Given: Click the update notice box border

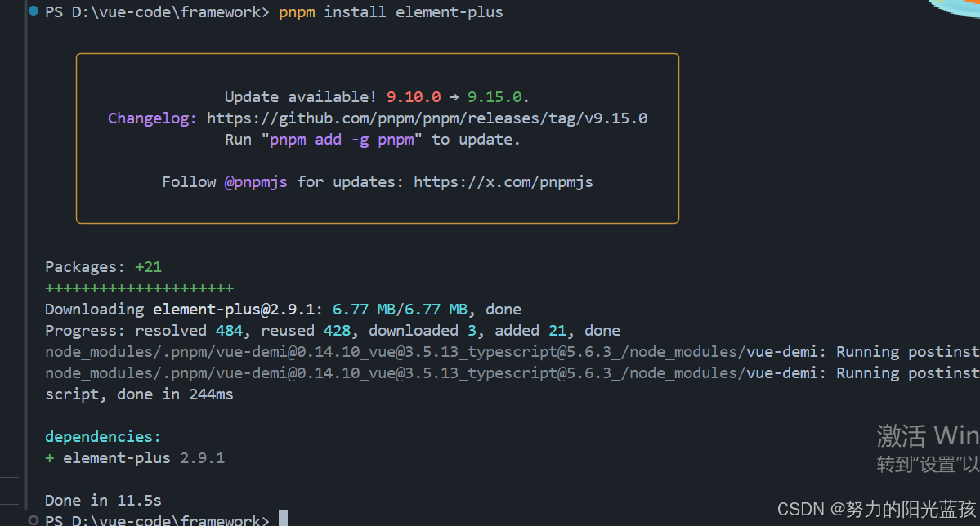Looking at the screenshot, I should tap(377, 55).
